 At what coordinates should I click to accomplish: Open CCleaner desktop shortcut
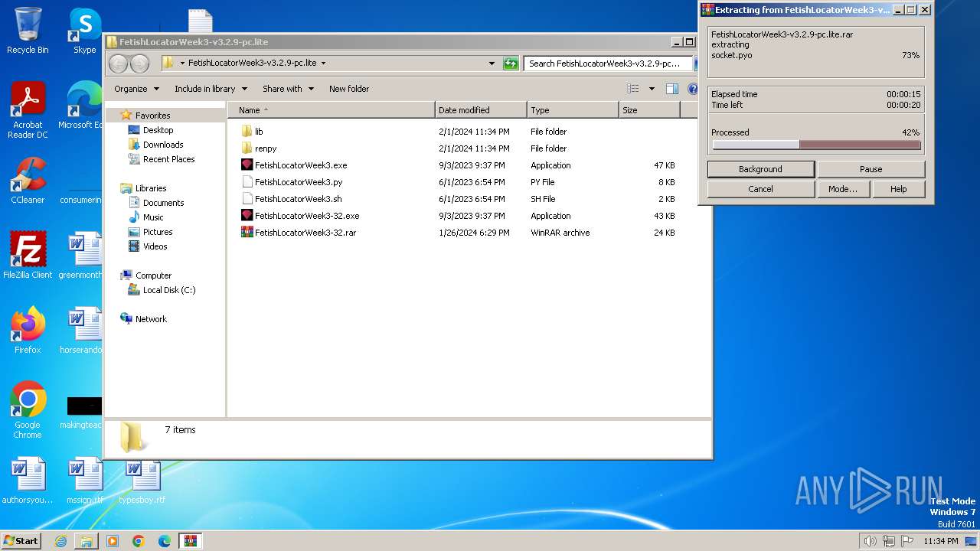click(x=28, y=181)
